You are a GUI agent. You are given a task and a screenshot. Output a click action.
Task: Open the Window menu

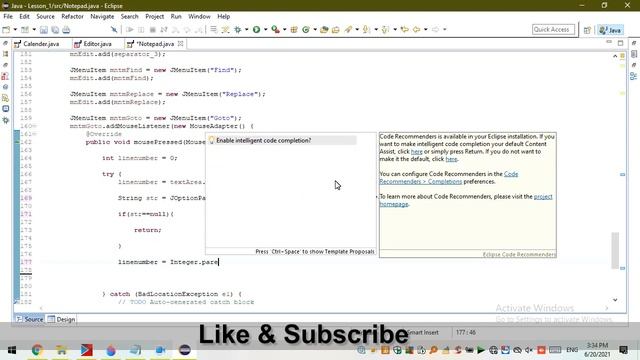(x=199, y=16)
